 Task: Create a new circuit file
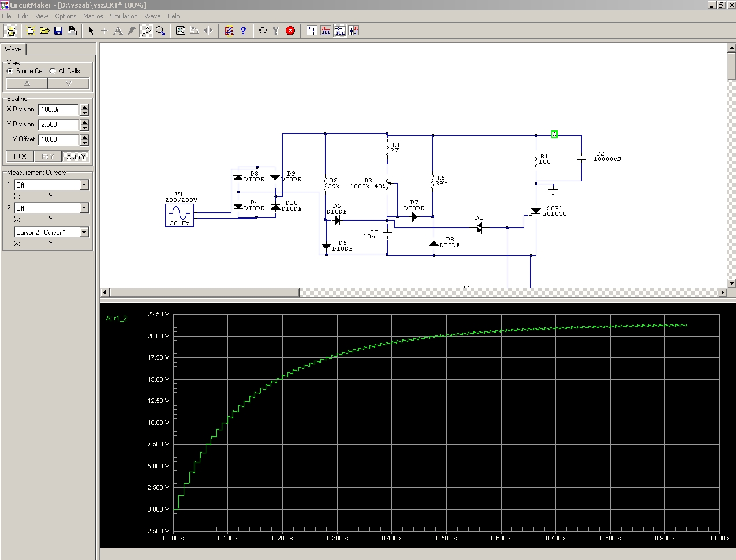coord(31,31)
